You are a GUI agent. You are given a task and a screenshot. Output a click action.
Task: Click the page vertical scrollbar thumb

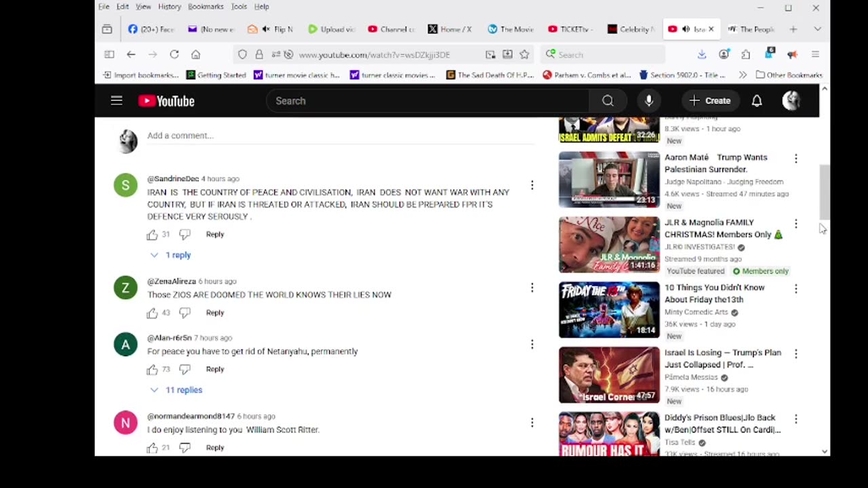tap(825, 191)
